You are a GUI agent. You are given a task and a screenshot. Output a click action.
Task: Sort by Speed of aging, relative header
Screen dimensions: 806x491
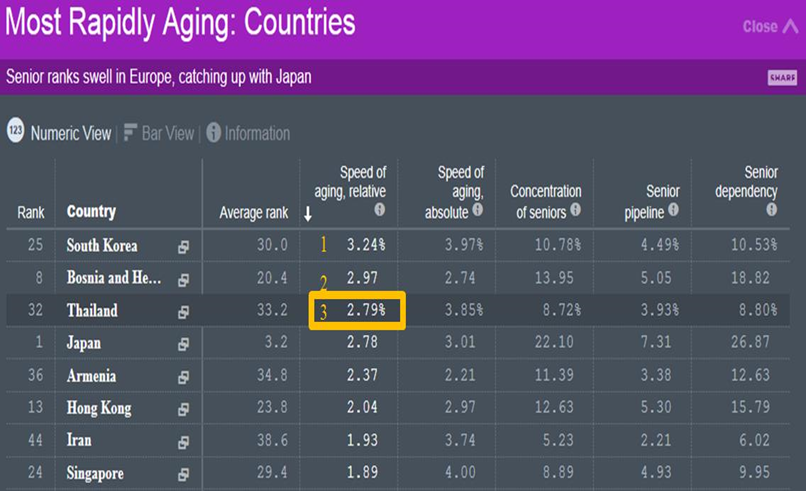point(350,181)
